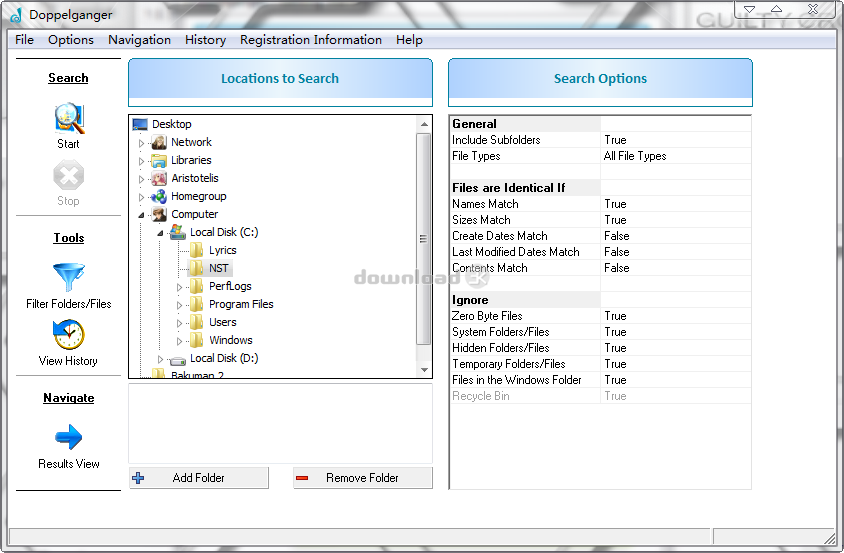This screenshot has width=844, height=553.
Task: Toggle Last Modified Dates Match value
Action: [676, 252]
